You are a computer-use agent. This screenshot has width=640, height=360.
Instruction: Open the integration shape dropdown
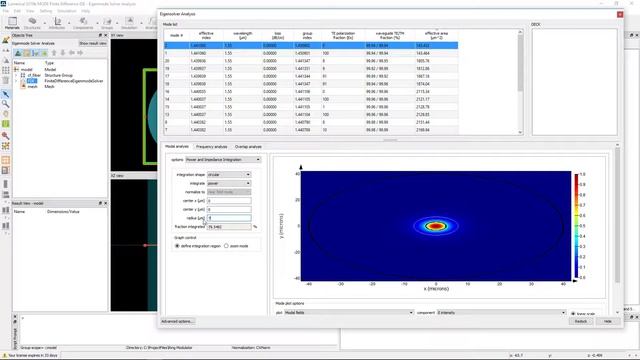229,175
